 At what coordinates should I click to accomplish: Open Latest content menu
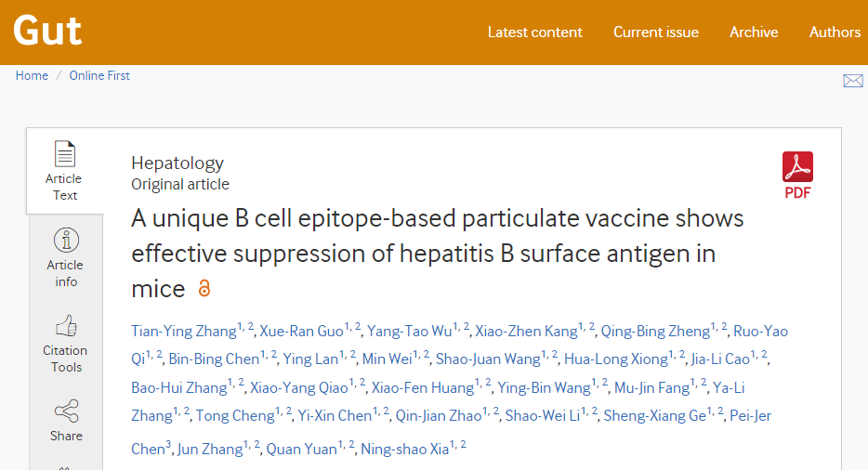coord(534,32)
